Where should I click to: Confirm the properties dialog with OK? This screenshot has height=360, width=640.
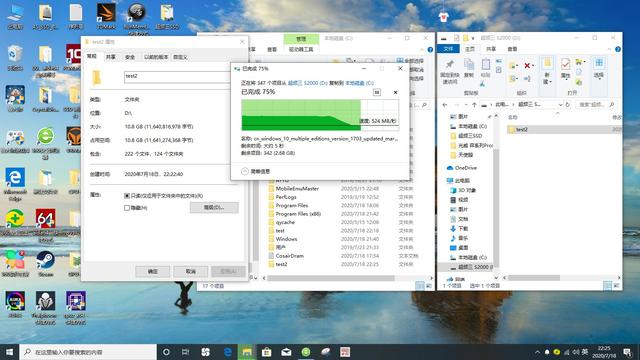(x=152, y=271)
